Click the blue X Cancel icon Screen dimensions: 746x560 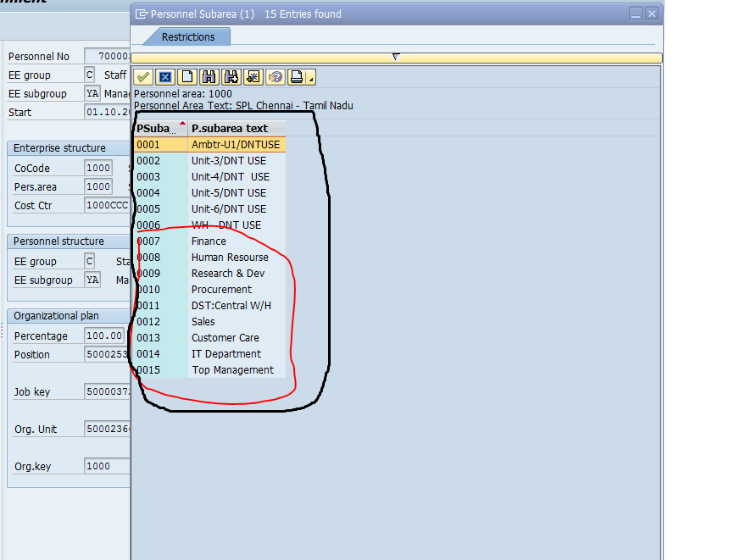pyautogui.click(x=165, y=77)
